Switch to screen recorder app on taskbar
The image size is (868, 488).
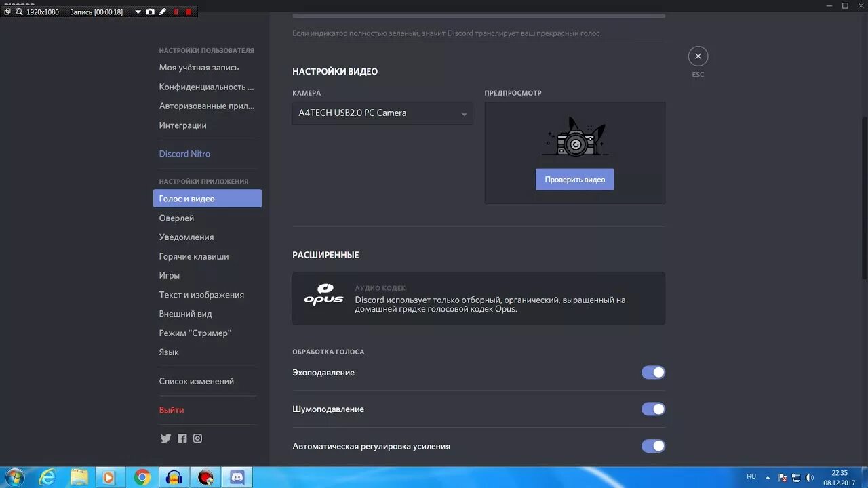coord(205,477)
